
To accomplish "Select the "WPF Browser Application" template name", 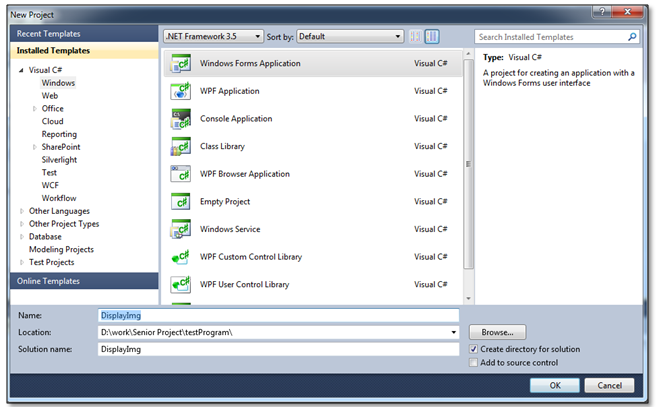I will [245, 174].
